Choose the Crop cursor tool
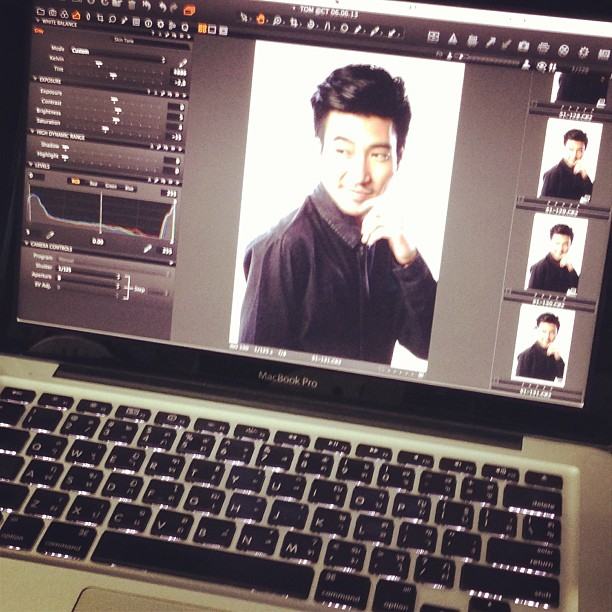Image resolution: width=612 pixels, height=612 pixels. (294, 23)
